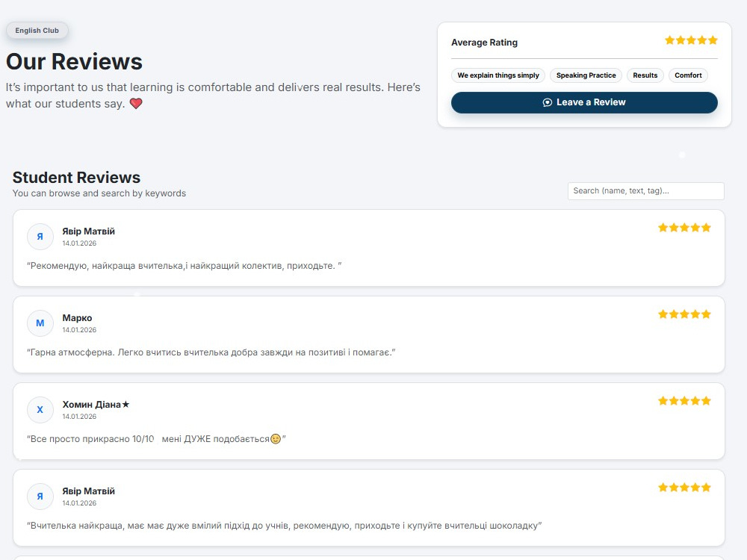747x560 pixels.
Task: Select the 'We explain things simply' tag
Action: point(498,75)
